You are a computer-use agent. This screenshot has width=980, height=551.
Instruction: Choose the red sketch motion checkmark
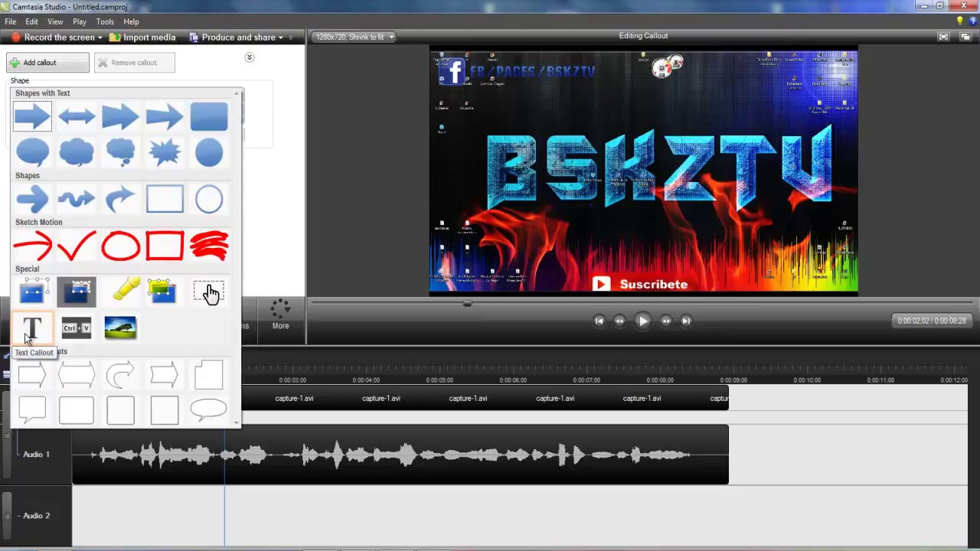click(x=77, y=246)
